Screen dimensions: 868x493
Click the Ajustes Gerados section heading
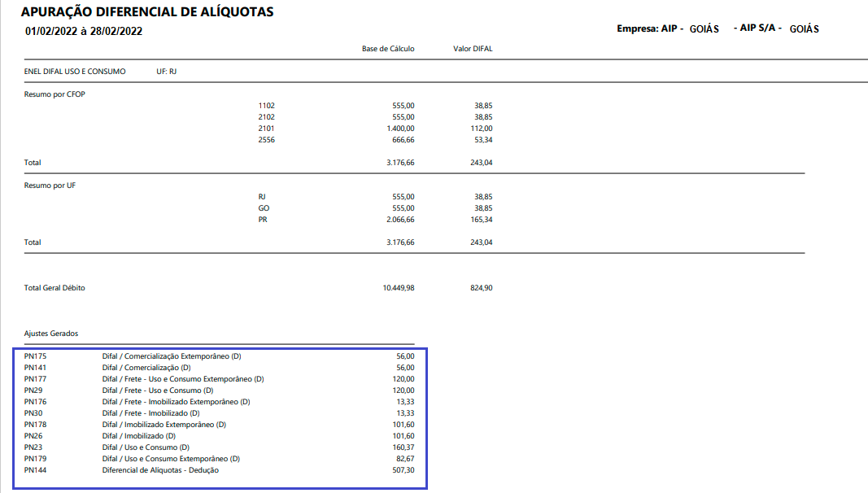pos(51,334)
